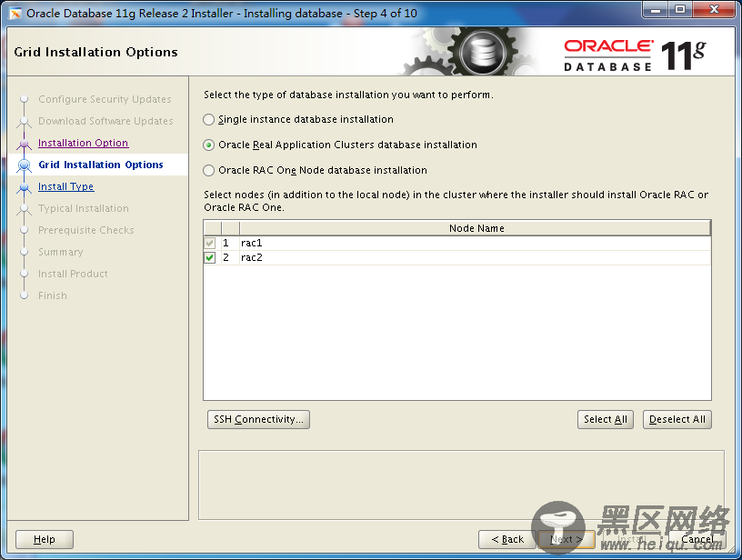The width and height of the screenshot is (742, 560).
Task: Click the Summary step in sidebar
Action: coord(61,252)
